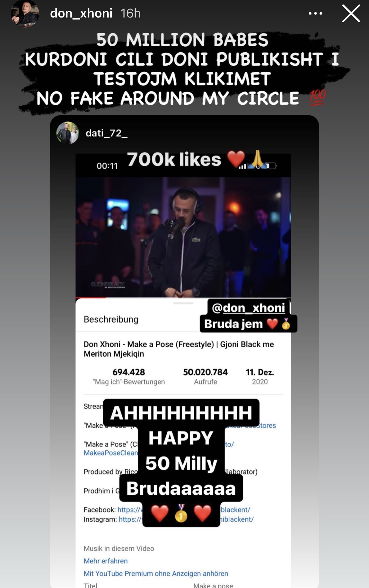Tap the Beschreibung header title
This screenshot has width=369, height=588.
tap(111, 319)
